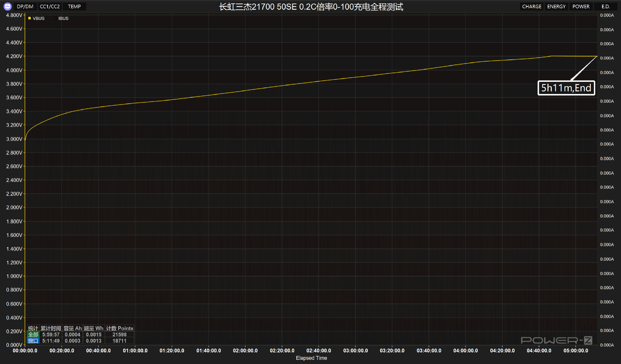
Task: Click the 0.0003 capacity Ah value
Action: pos(72,341)
